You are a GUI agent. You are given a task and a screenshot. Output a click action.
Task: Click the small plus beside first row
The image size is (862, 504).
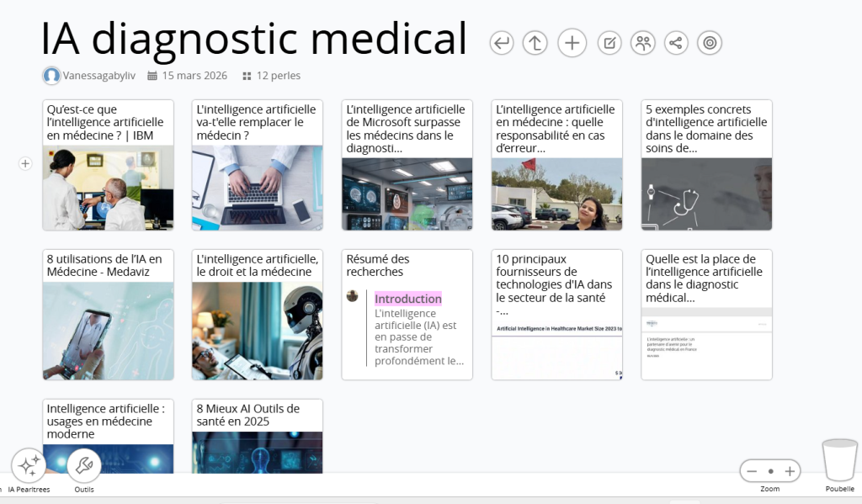point(25,163)
